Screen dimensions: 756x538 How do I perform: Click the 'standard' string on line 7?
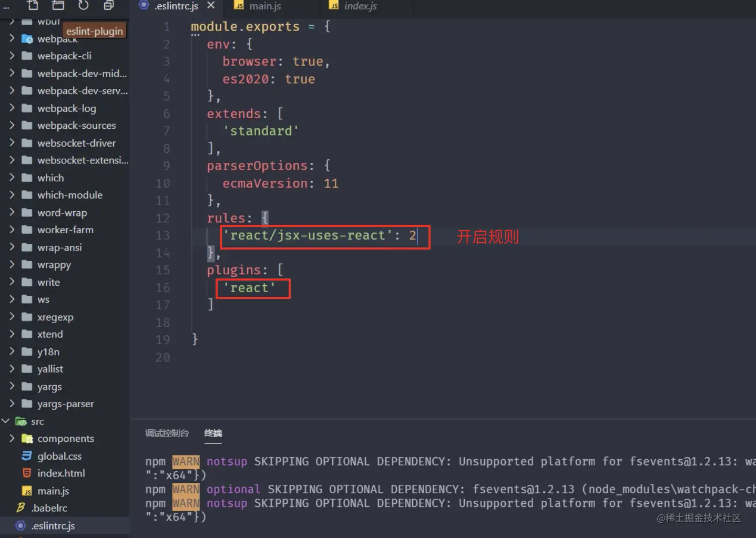261,131
